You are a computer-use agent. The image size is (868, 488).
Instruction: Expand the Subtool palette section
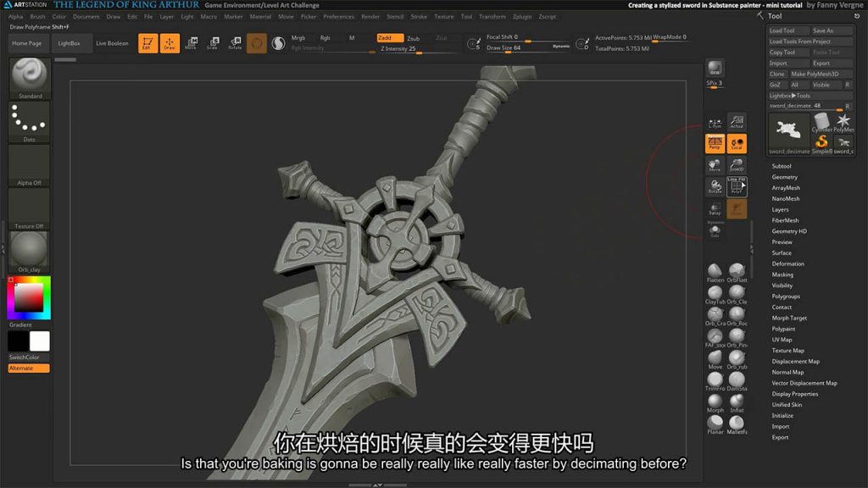tap(781, 166)
